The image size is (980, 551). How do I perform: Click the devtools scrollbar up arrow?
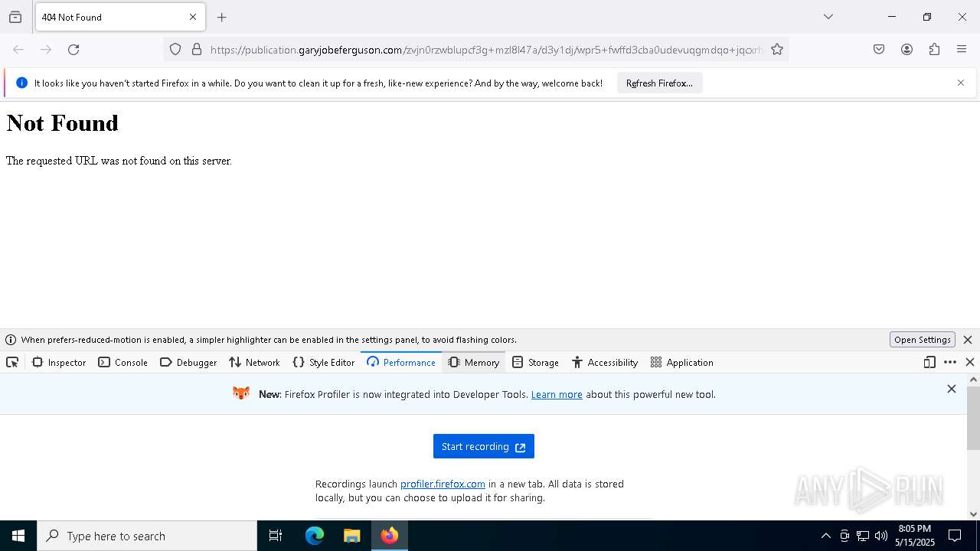pyautogui.click(x=973, y=380)
